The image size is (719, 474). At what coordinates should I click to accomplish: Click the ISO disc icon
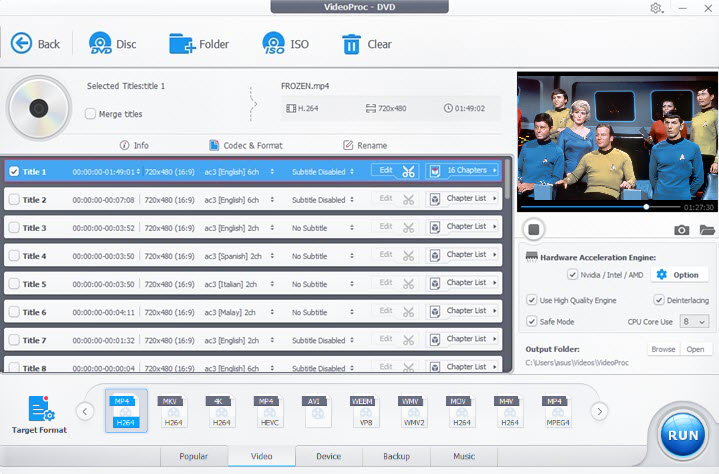[x=273, y=43]
